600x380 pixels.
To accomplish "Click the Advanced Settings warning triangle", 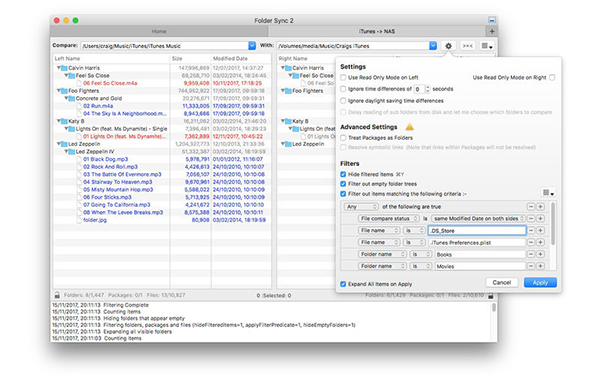I will [409, 127].
